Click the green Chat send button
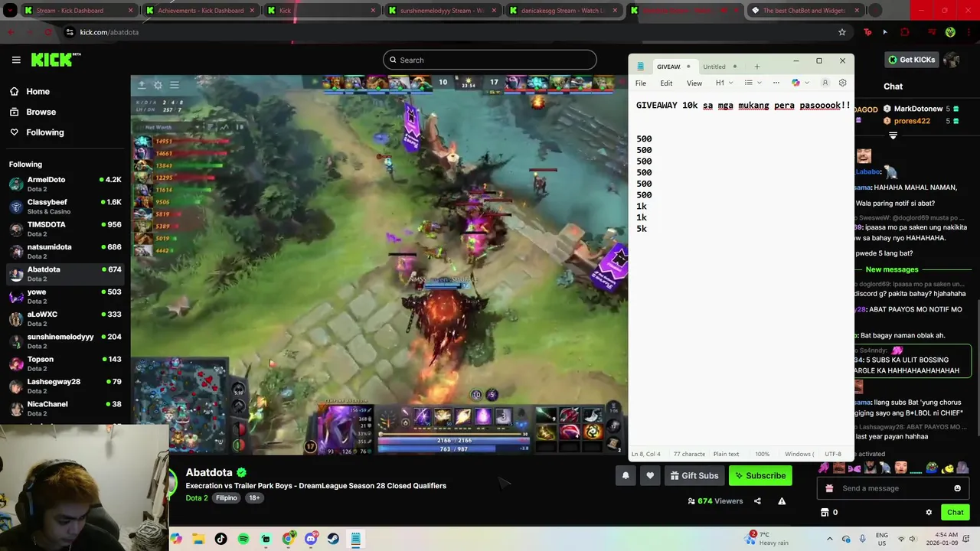The image size is (980, 551). pyautogui.click(x=955, y=512)
